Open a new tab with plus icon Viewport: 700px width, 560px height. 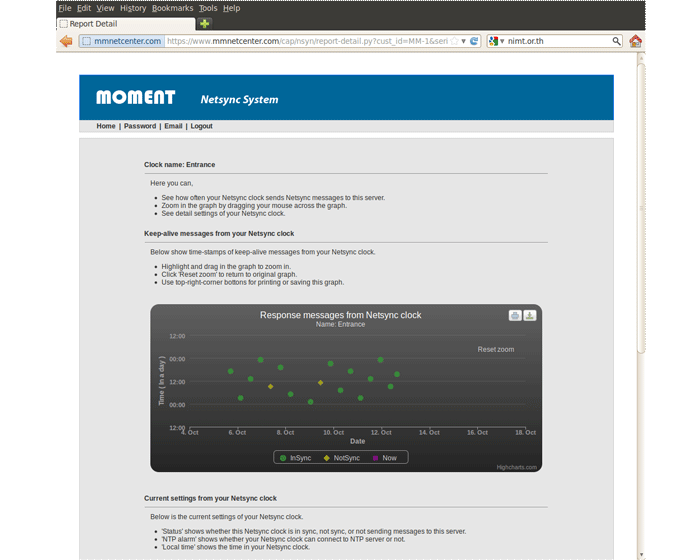click(x=204, y=24)
